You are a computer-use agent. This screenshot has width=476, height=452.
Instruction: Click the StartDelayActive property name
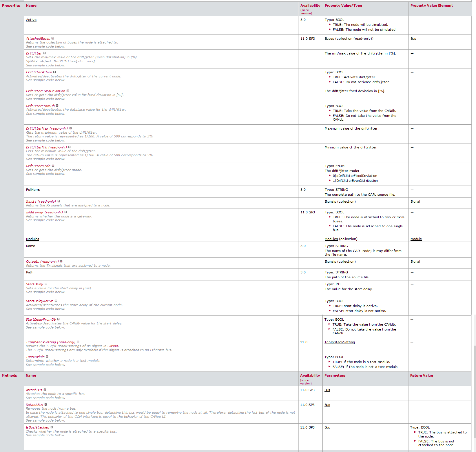[40, 301]
